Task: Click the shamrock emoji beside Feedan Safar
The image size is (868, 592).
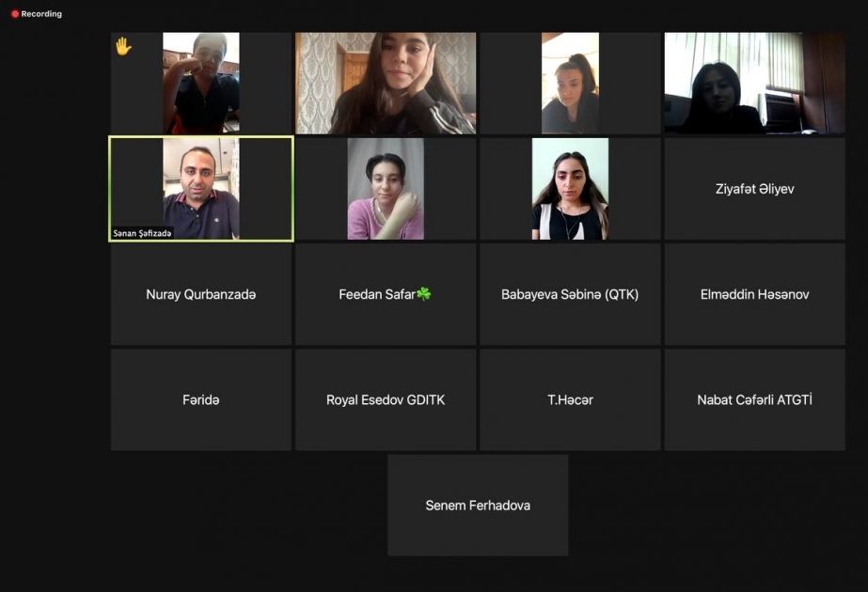Action: point(424,294)
